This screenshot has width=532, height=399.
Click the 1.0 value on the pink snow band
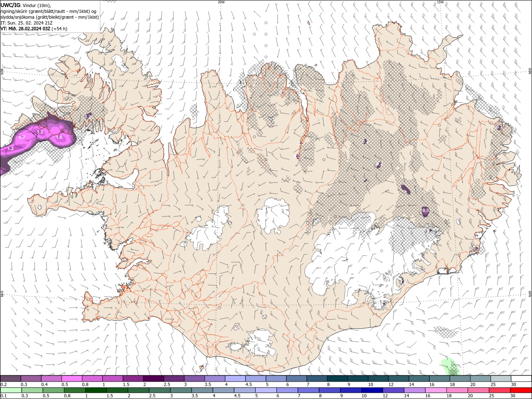coord(59,137)
